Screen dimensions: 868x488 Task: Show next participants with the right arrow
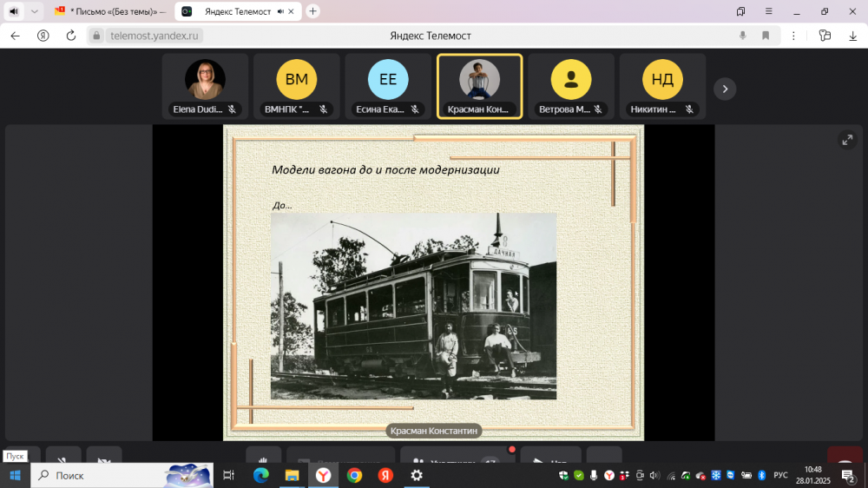pyautogui.click(x=725, y=88)
